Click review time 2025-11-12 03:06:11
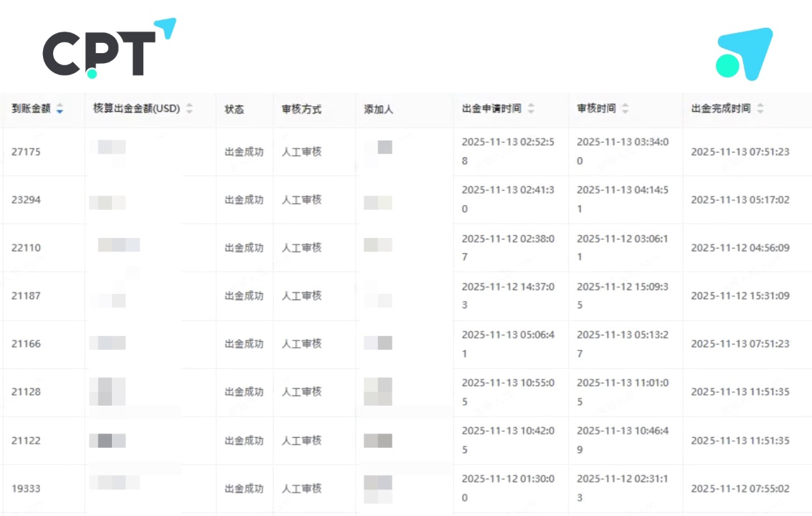Screen dimensions: 812x516 point(623,247)
